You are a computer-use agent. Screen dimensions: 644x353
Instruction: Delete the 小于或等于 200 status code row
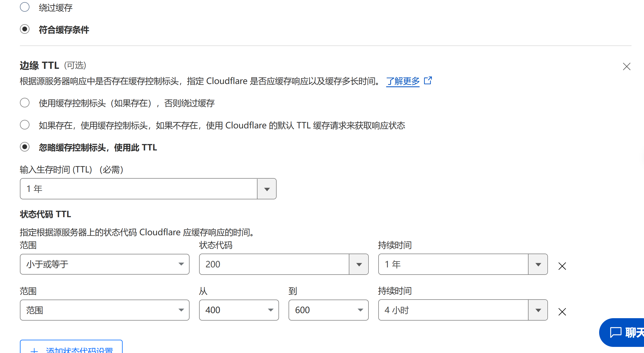point(562,266)
